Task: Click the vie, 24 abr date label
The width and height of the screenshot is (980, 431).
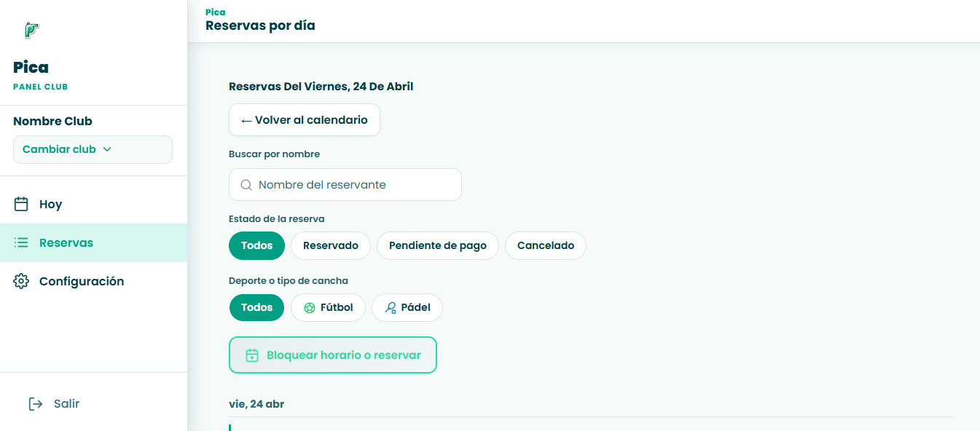Action: coord(256,404)
